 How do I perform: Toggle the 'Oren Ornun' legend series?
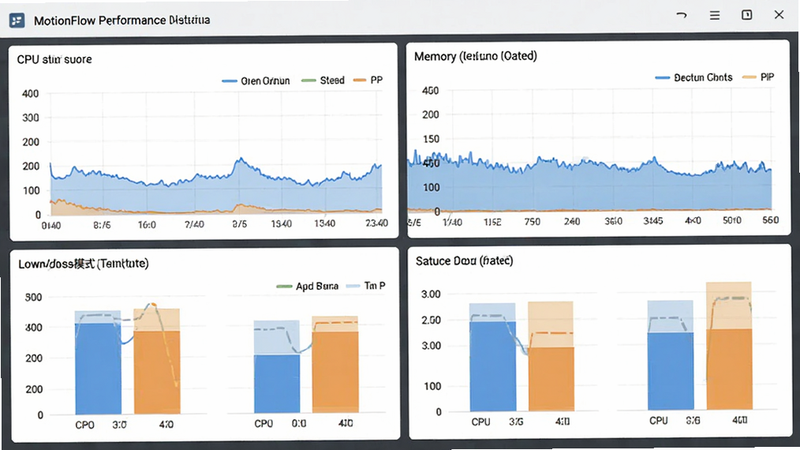point(256,81)
